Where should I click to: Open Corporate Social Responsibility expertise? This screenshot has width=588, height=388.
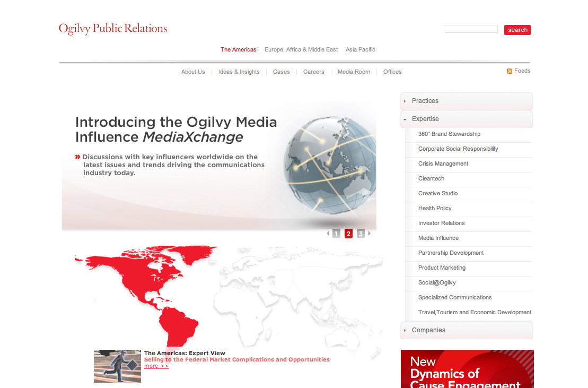point(458,149)
